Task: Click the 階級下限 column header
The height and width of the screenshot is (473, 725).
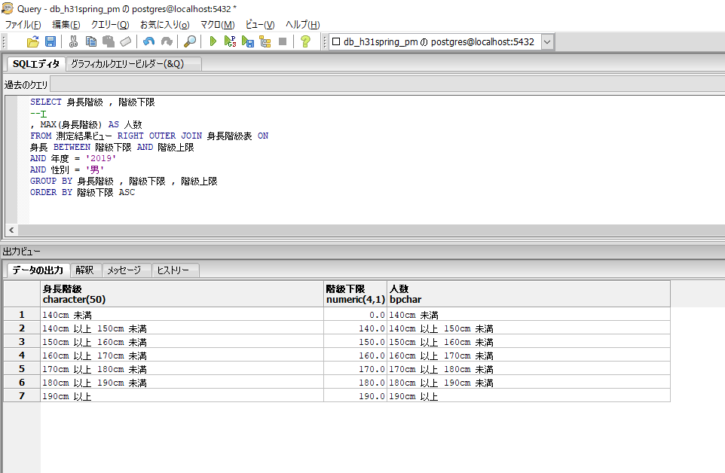Action: [355, 293]
